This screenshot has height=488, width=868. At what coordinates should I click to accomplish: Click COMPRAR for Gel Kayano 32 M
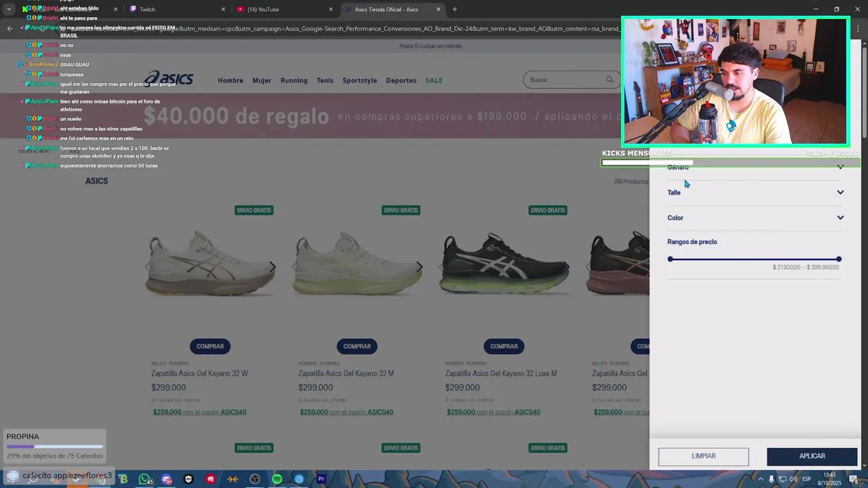[x=357, y=346]
